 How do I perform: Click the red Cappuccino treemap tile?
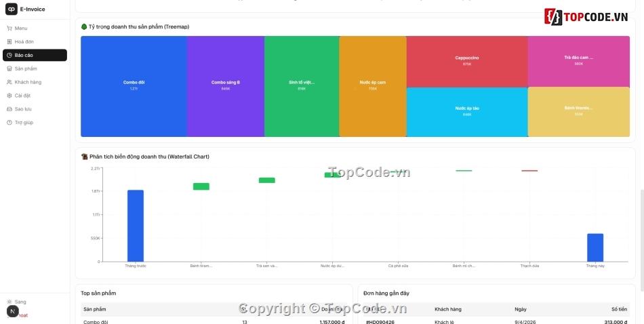click(x=466, y=61)
